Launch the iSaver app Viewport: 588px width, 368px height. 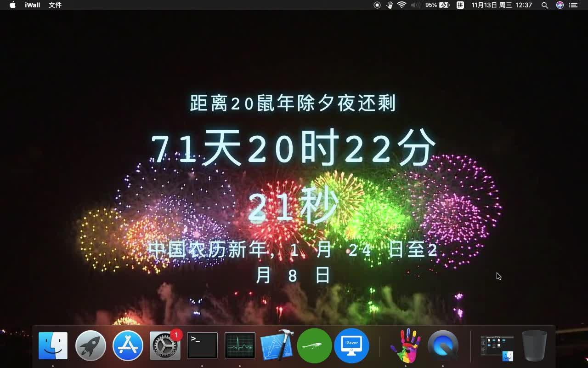point(352,345)
